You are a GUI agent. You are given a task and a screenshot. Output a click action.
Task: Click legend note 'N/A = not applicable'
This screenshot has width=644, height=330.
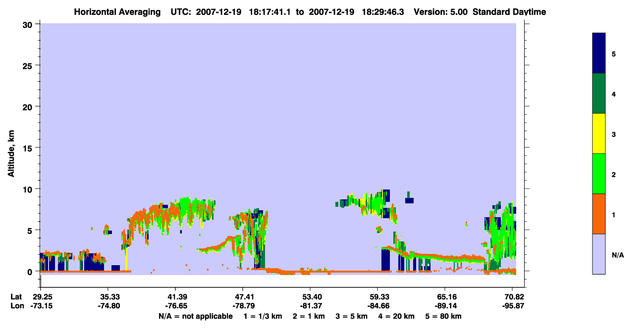point(195,316)
